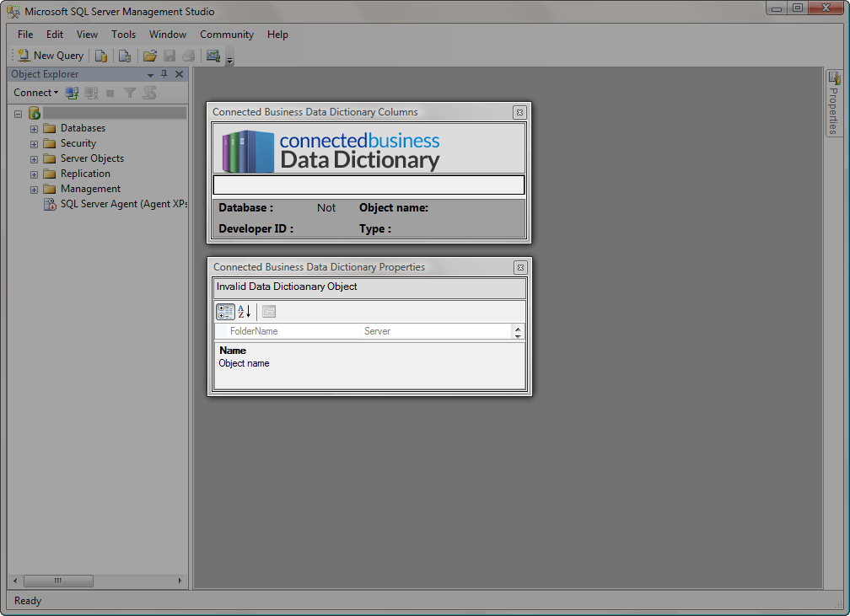Click SQL Server Agent node
The width and height of the screenshot is (850, 616).
tap(123, 204)
